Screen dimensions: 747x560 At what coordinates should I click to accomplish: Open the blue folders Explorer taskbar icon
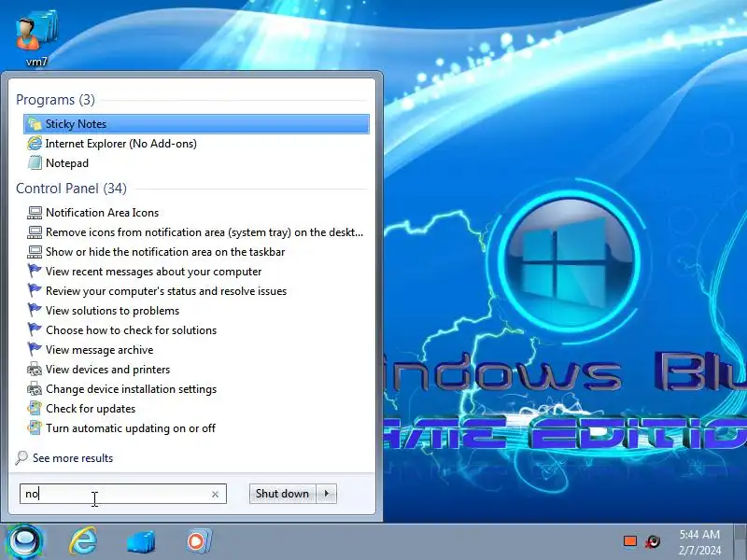[141, 541]
